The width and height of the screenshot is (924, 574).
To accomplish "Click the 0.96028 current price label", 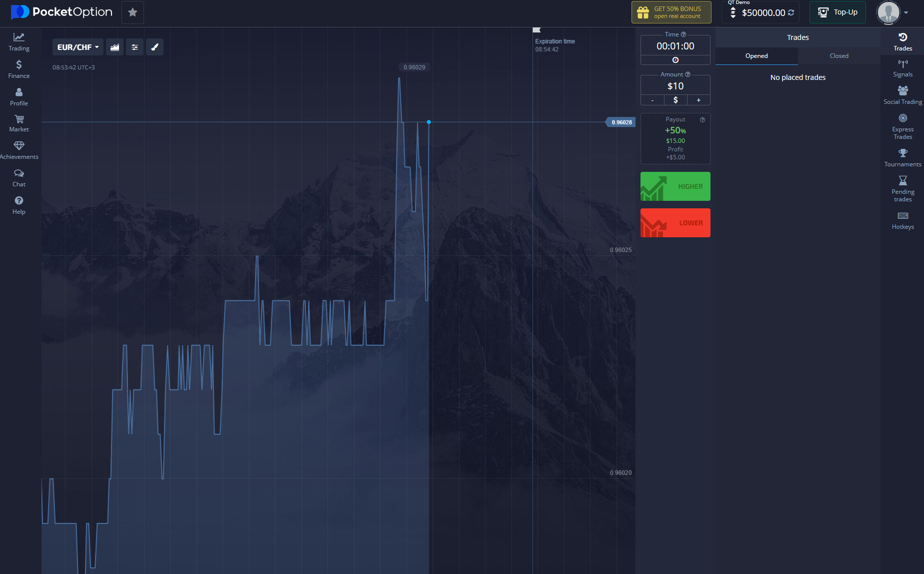I will (621, 122).
